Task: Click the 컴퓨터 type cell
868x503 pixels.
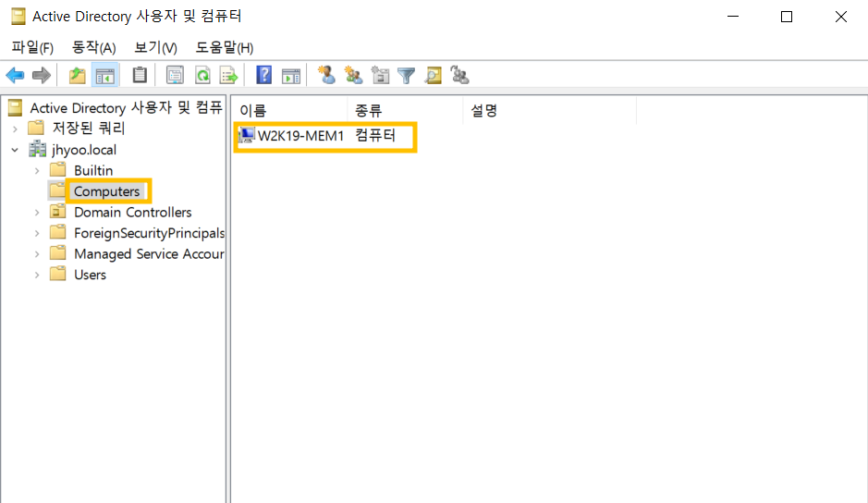Action: pyautogui.click(x=375, y=135)
